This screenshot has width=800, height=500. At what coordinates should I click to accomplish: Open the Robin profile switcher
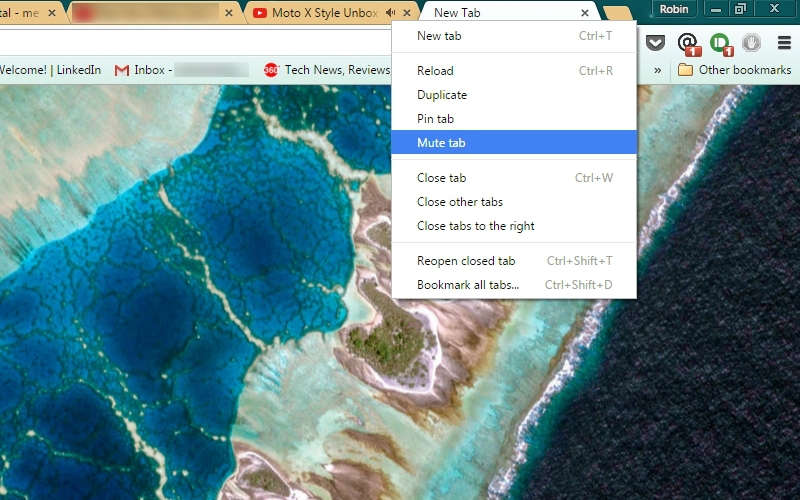point(673,9)
